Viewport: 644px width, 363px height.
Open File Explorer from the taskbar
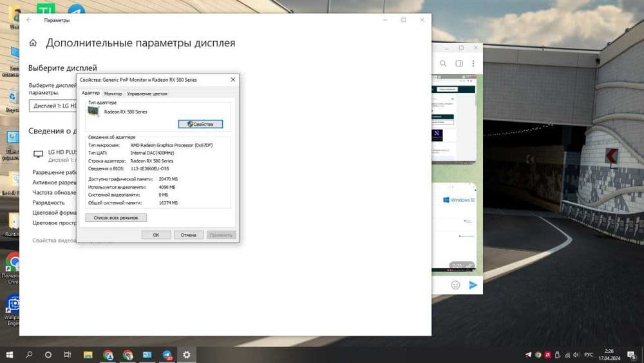click(88, 355)
